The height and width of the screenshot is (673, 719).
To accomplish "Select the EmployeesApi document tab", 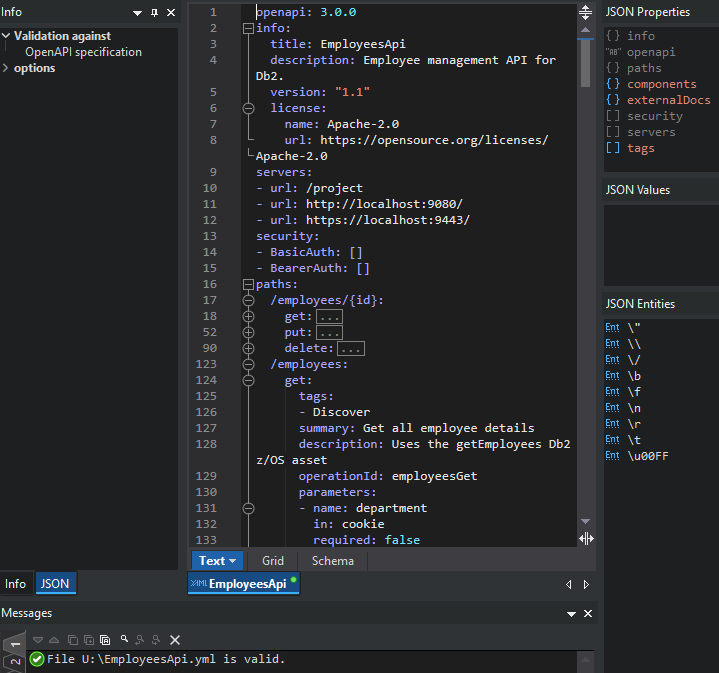I will [x=244, y=584].
